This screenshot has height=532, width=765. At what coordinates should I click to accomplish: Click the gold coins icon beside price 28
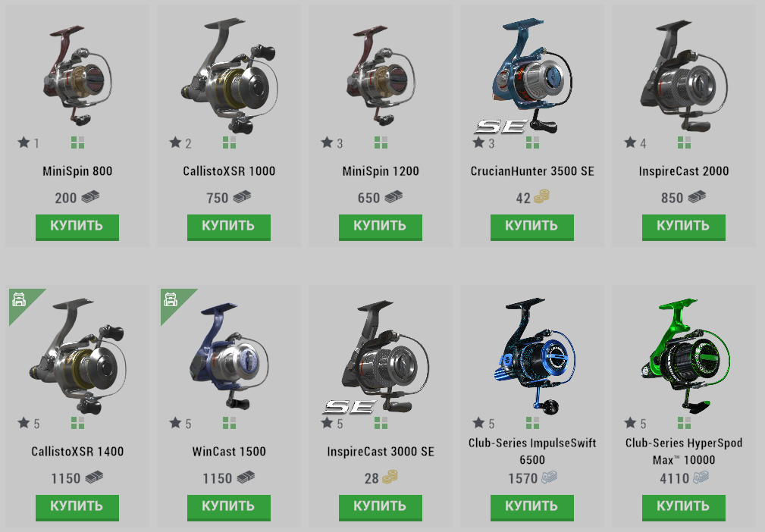[x=390, y=477]
